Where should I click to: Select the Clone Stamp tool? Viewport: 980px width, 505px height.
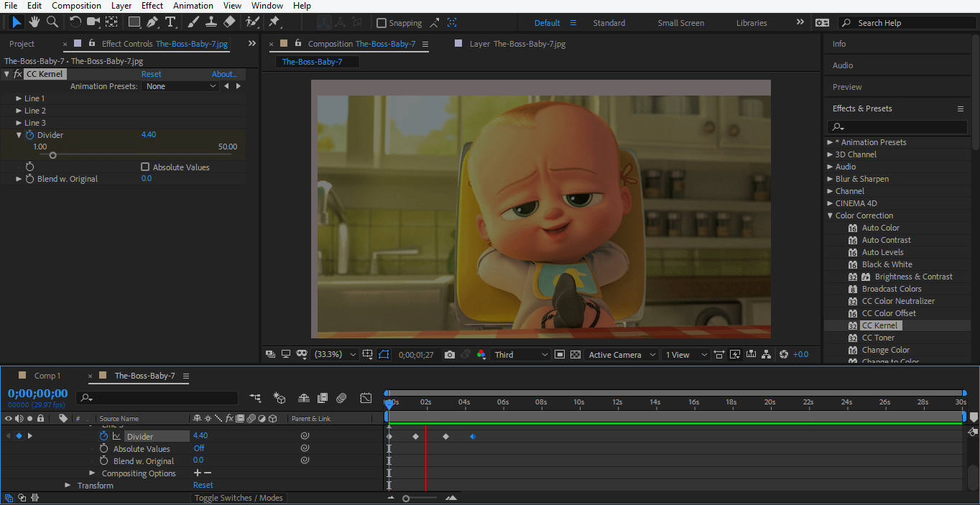click(212, 22)
